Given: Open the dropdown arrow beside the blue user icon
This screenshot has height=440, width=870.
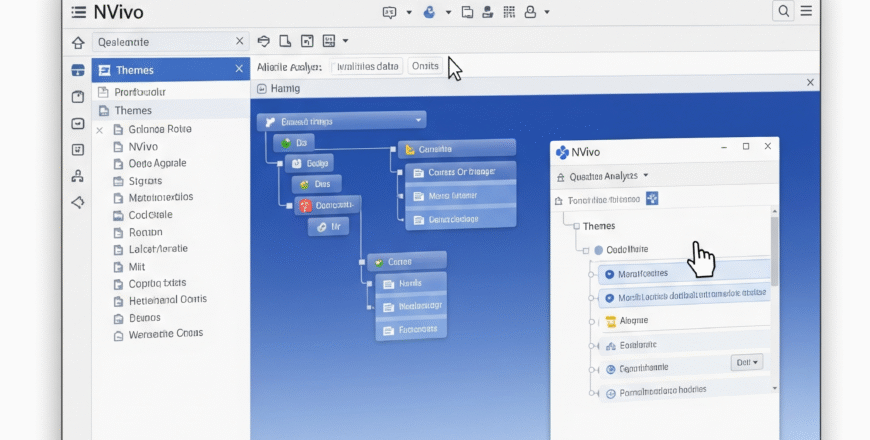Looking at the screenshot, I should click(448, 12).
